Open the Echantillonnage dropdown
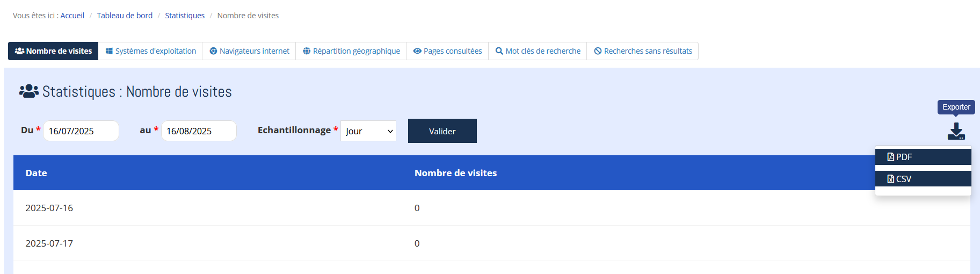The width and height of the screenshot is (980, 274). click(x=368, y=131)
